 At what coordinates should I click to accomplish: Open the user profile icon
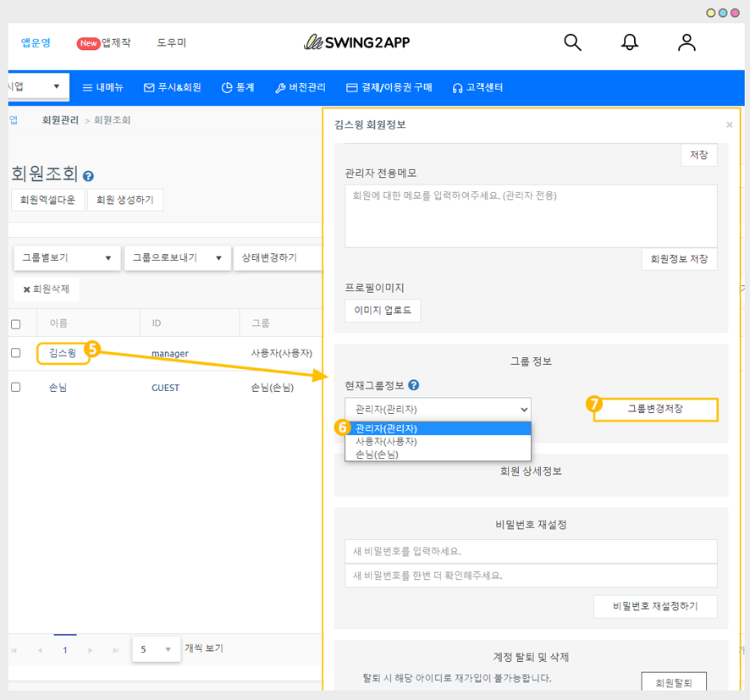[x=687, y=42]
